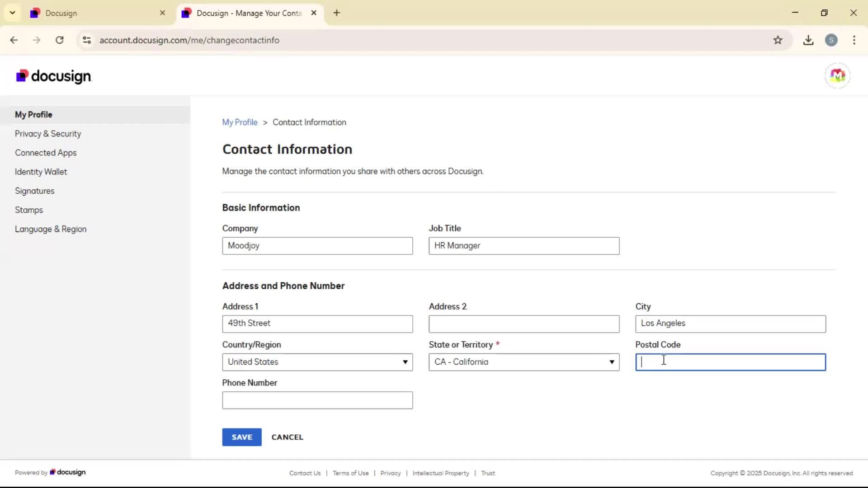Viewport: 868px width, 488px height.
Task: Bookmark this page with the star icon
Action: 778,40
